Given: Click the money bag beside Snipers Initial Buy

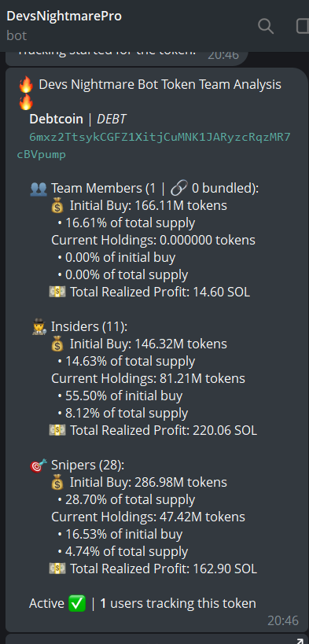Looking at the screenshot, I should point(57,483).
